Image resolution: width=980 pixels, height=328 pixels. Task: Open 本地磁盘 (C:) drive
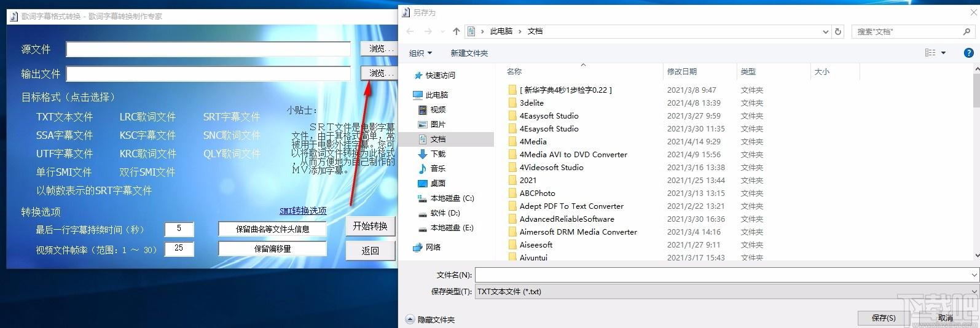click(x=452, y=198)
